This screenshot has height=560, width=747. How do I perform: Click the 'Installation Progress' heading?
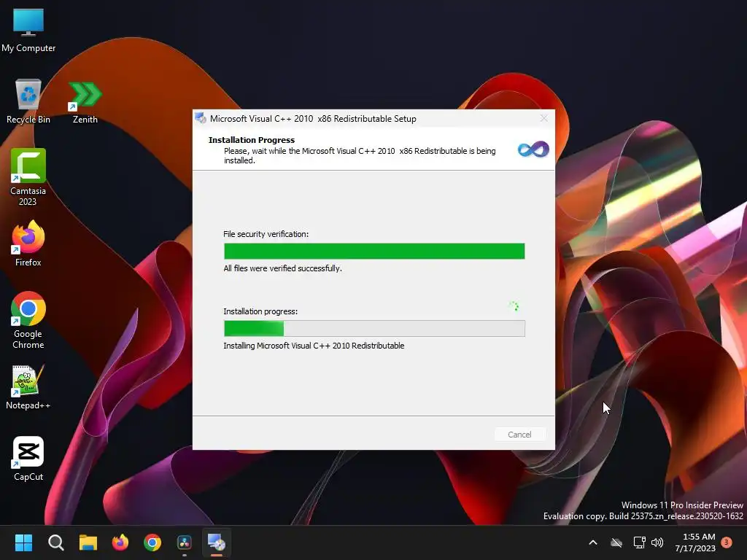(251, 140)
